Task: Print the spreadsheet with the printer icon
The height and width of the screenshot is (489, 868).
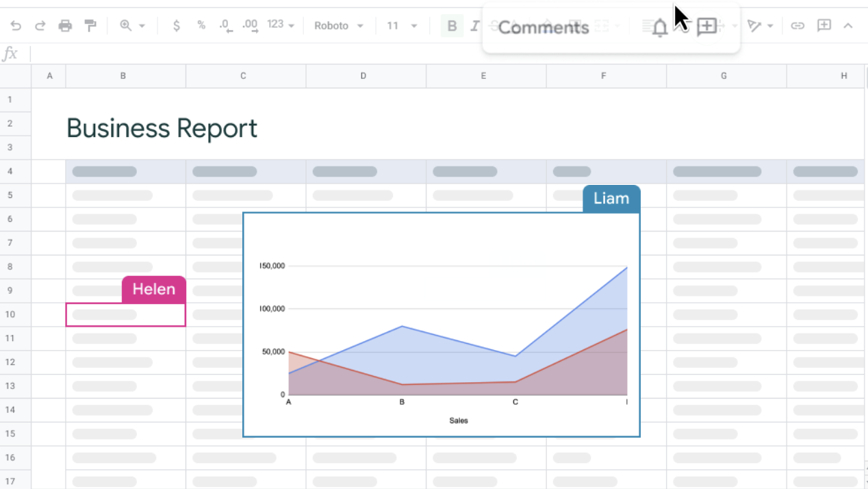Action: click(65, 26)
